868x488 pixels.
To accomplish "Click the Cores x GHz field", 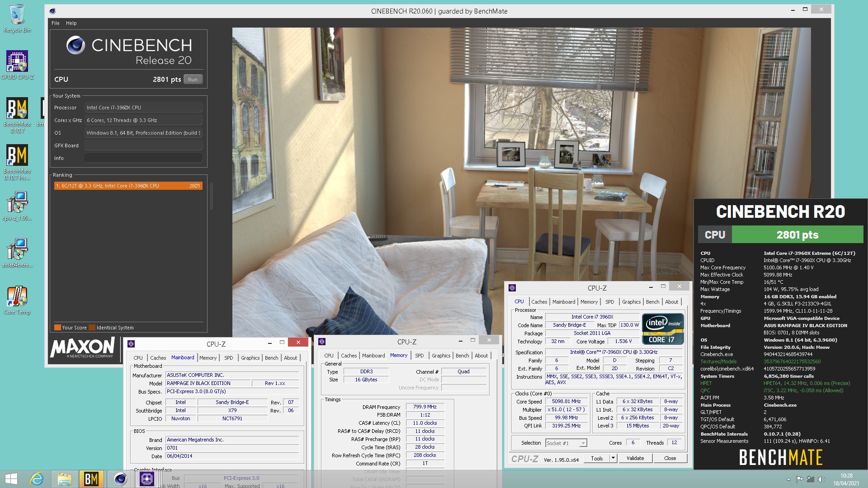I will point(143,120).
